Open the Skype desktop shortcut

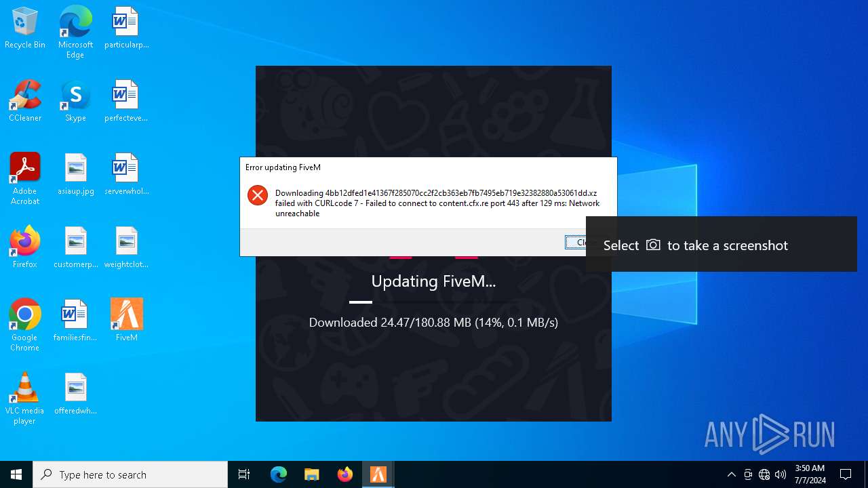75,100
